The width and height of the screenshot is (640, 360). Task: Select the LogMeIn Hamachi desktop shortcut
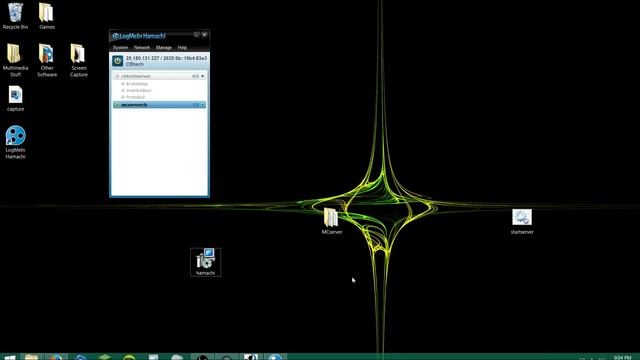[16, 142]
